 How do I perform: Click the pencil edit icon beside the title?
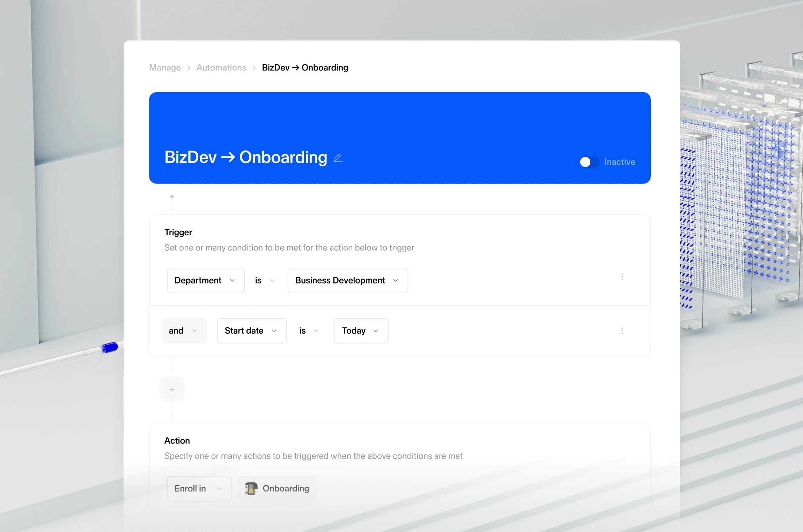pos(338,158)
